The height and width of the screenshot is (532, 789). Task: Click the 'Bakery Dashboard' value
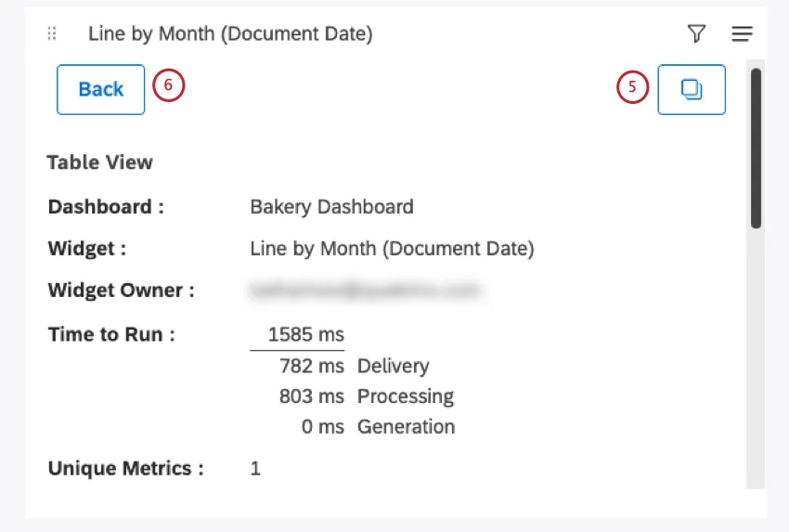pyautogui.click(x=331, y=206)
